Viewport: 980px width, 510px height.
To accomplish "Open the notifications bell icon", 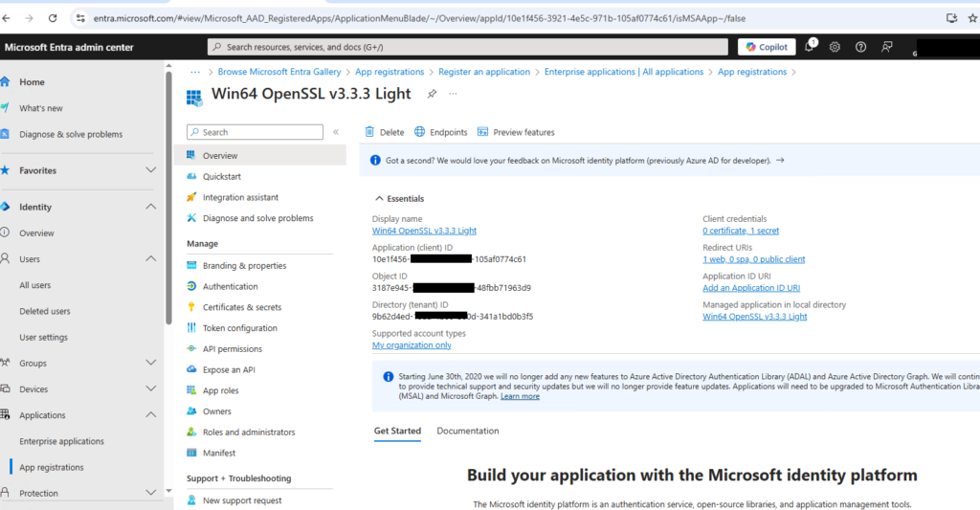I will (810, 46).
